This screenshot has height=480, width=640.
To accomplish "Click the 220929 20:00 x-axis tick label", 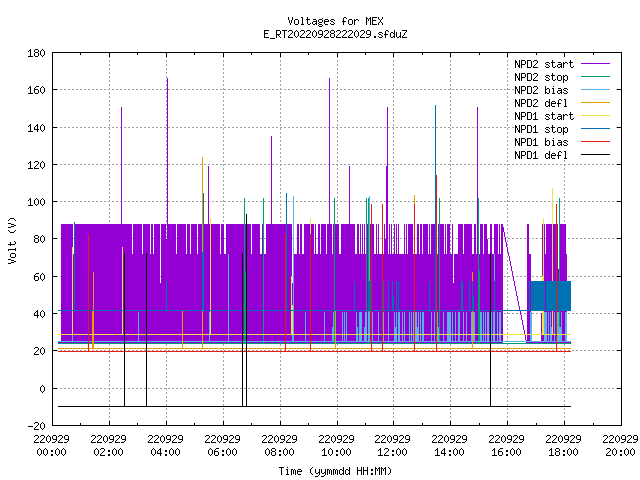I will coord(620,445).
